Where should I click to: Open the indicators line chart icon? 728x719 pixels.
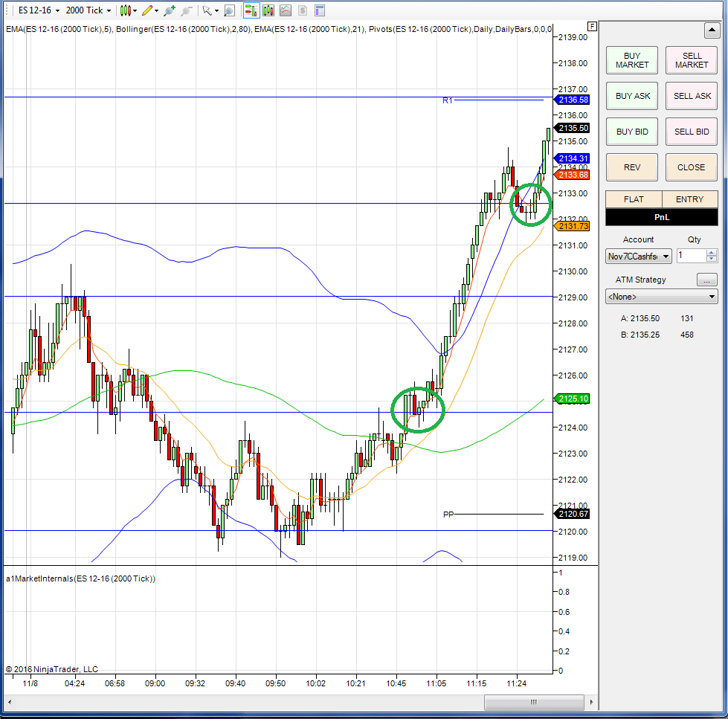[286, 10]
